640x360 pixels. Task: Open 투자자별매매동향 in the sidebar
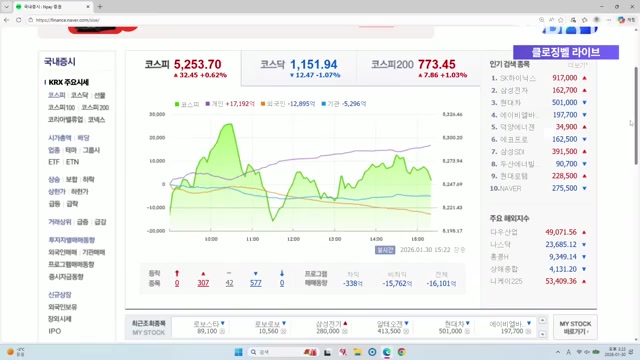[x=71, y=240]
